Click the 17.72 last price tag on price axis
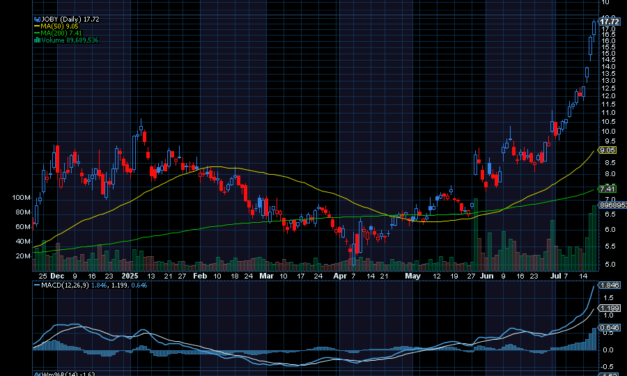The height and width of the screenshot is (376, 627). pos(609,22)
